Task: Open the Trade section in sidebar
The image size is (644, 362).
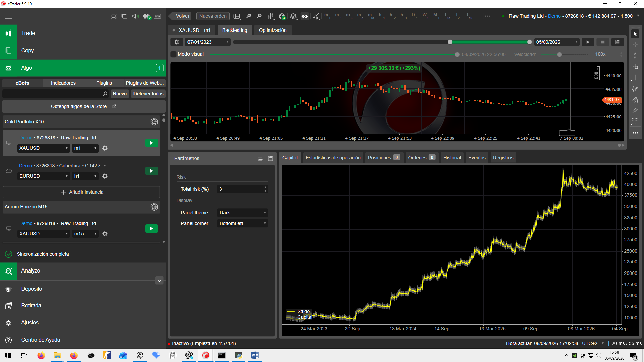Action: click(x=83, y=33)
